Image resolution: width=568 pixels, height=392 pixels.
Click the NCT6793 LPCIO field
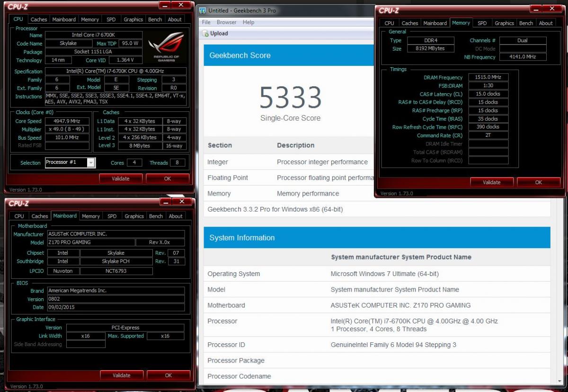tap(116, 271)
